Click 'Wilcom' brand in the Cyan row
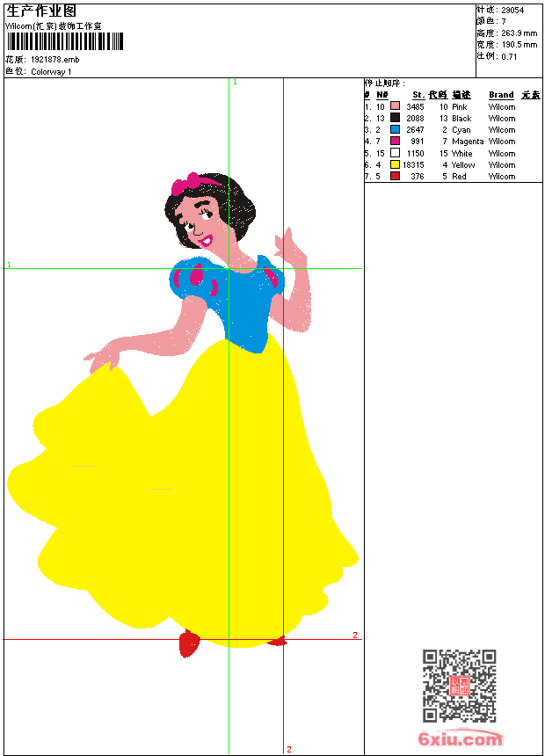 coord(502,130)
